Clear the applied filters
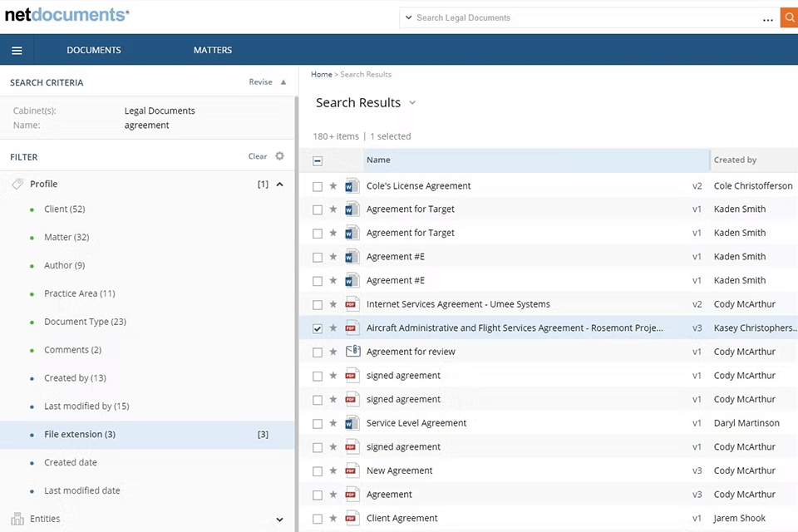Screen dimensions: 798x532 click(x=258, y=156)
